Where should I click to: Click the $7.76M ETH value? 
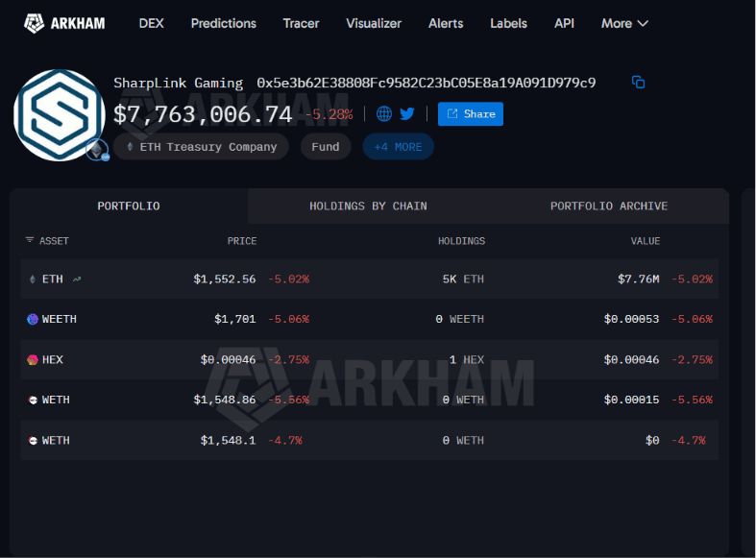click(639, 279)
